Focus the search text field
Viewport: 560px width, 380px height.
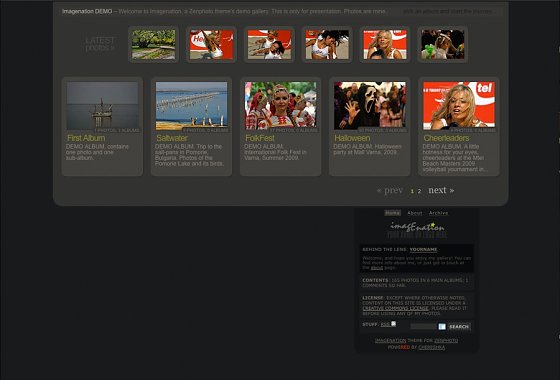pyautogui.click(x=424, y=326)
